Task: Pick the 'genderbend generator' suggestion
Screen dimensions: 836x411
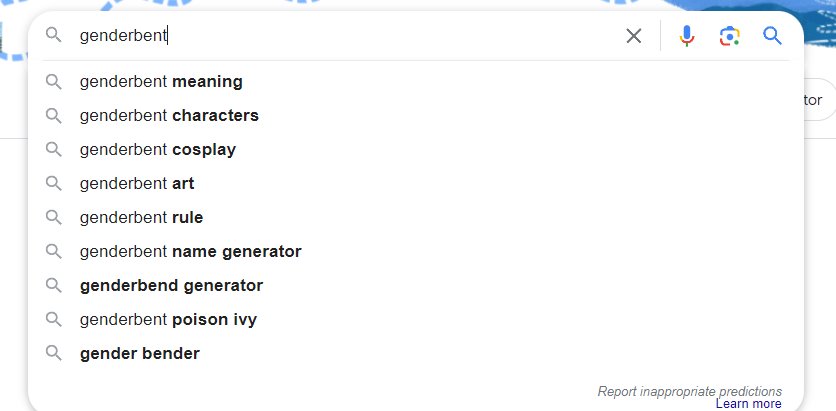Action: pos(171,286)
